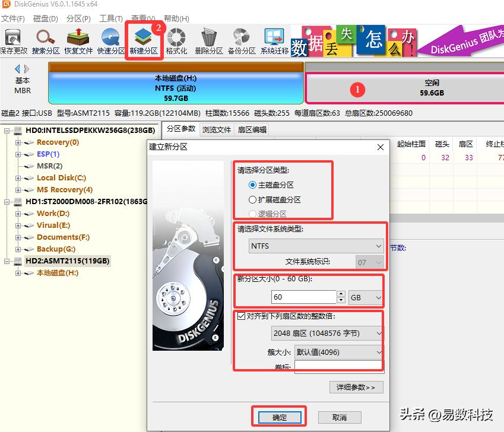Open the 簇大小 cluster size dropdown
The height and width of the screenshot is (432, 504).
pyautogui.click(x=378, y=352)
